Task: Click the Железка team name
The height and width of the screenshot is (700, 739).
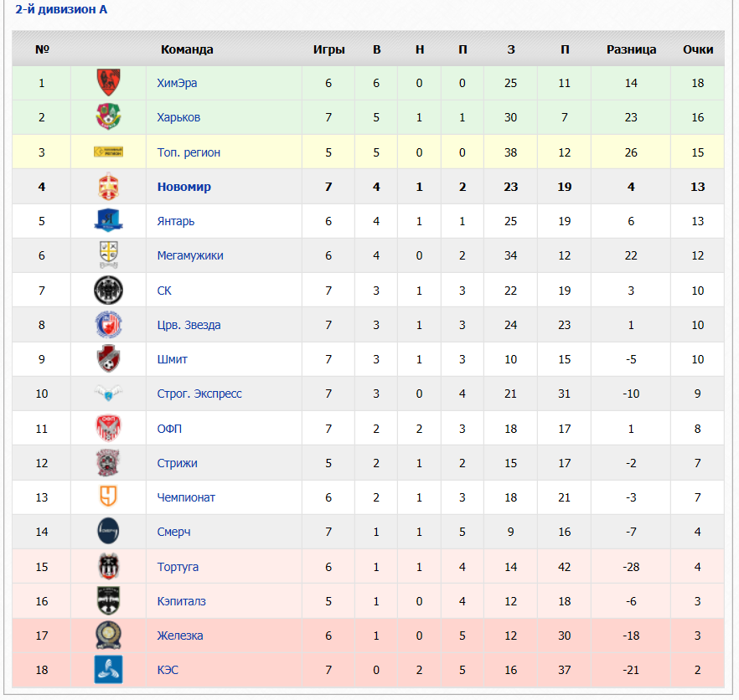Action: [180, 636]
